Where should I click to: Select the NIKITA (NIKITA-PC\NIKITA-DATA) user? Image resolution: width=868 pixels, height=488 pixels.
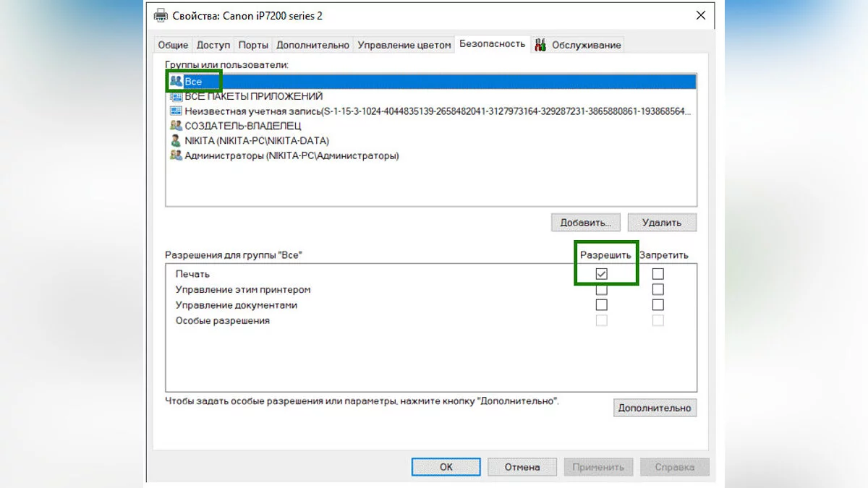coord(431,141)
